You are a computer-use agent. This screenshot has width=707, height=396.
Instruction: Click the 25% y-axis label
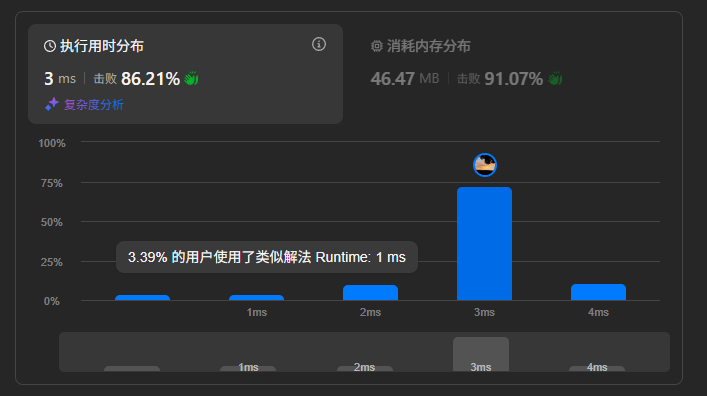[52, 262]
